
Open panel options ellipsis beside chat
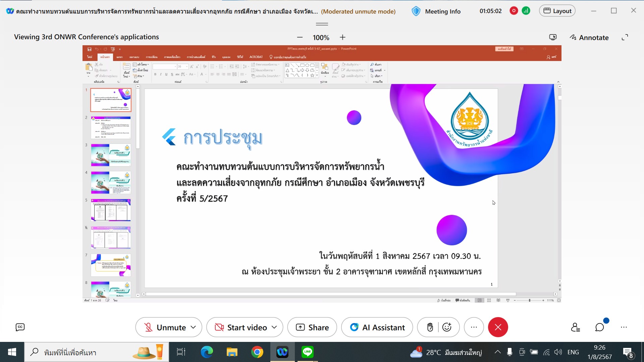(624, 327)
